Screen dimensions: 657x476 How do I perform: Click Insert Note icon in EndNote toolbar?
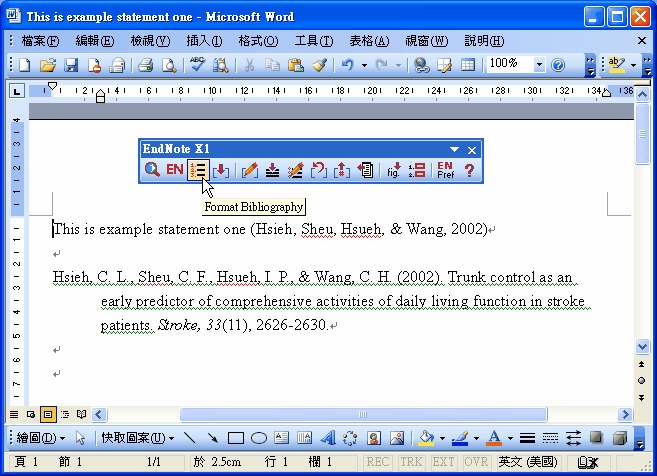272,170
